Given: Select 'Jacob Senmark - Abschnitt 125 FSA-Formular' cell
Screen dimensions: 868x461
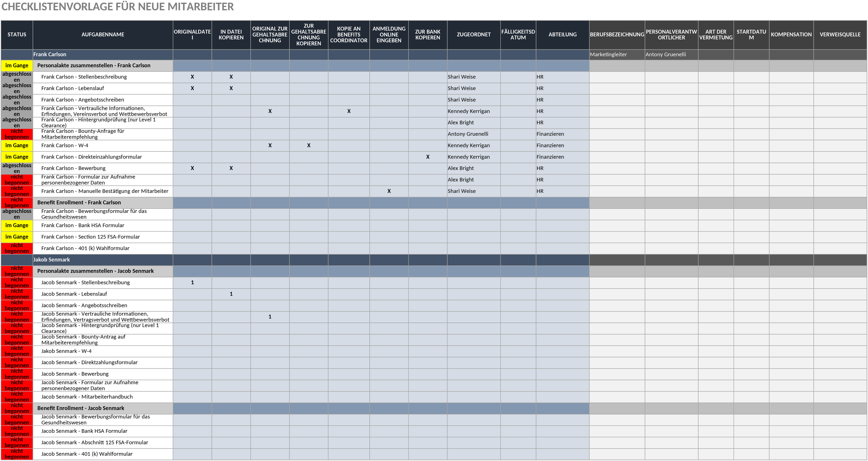Looking at the screenshot, I should click(103, 442).
